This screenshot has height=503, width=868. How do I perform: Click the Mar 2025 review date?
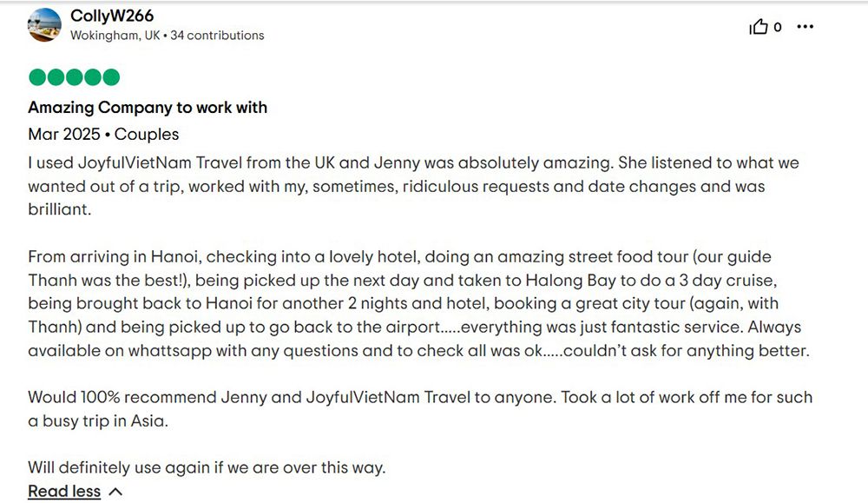tap(64, 134)
